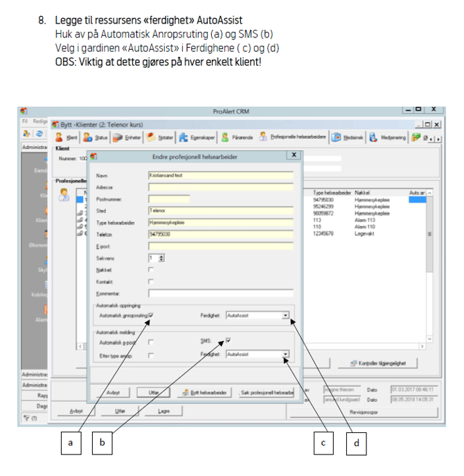Screen dimensions: 464x476
Task: Open the Egenskaper tab icon
Action: click(184, 138)
